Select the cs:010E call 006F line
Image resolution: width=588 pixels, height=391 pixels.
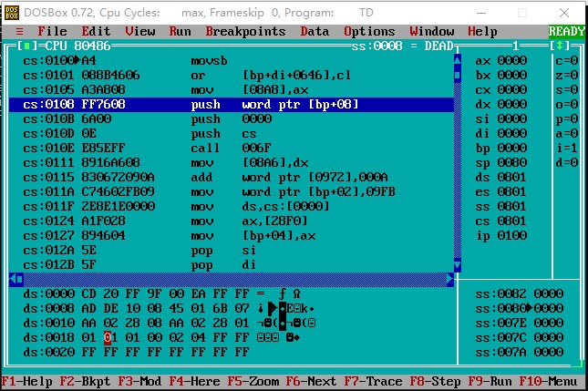pyautogui.click(x=232, y=148)
